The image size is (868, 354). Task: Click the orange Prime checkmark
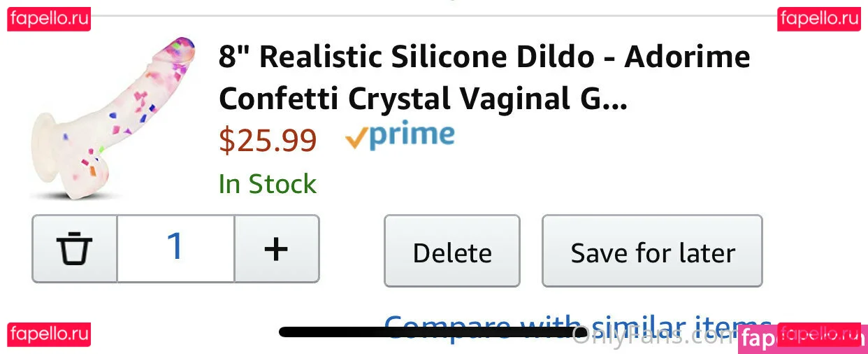pyautogui.click(x=356, y=139)
